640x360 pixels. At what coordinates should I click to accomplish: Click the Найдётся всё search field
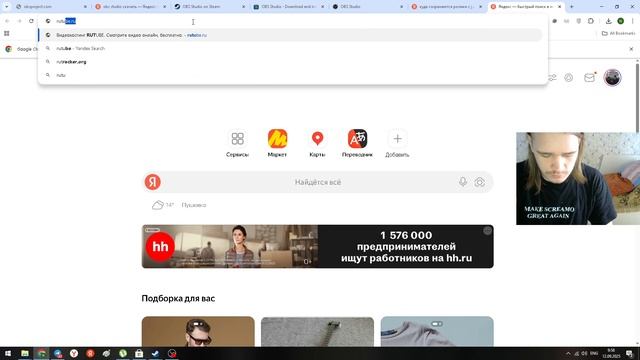coord(318,182)
